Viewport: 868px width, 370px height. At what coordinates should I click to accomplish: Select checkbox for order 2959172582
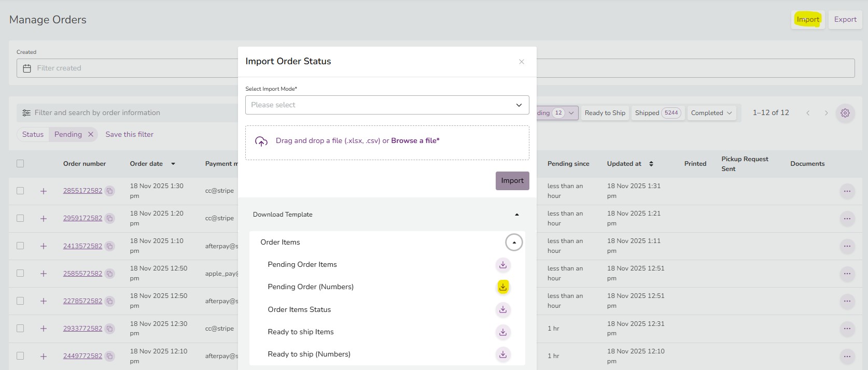coord(20,218)
